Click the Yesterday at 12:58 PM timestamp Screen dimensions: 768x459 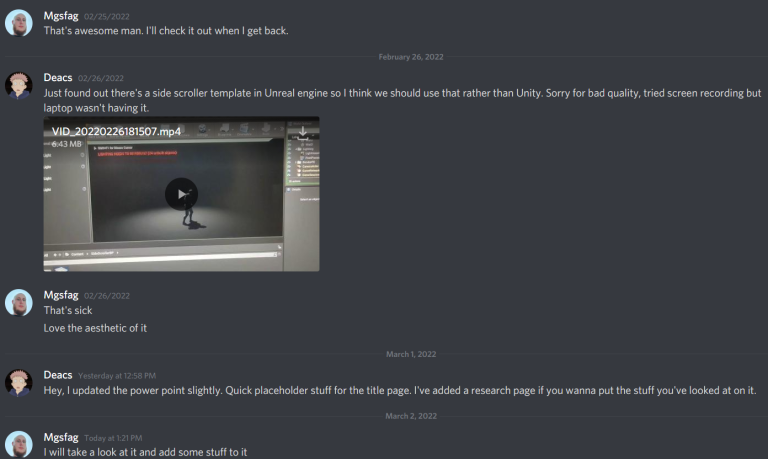(x=117, y=376)
